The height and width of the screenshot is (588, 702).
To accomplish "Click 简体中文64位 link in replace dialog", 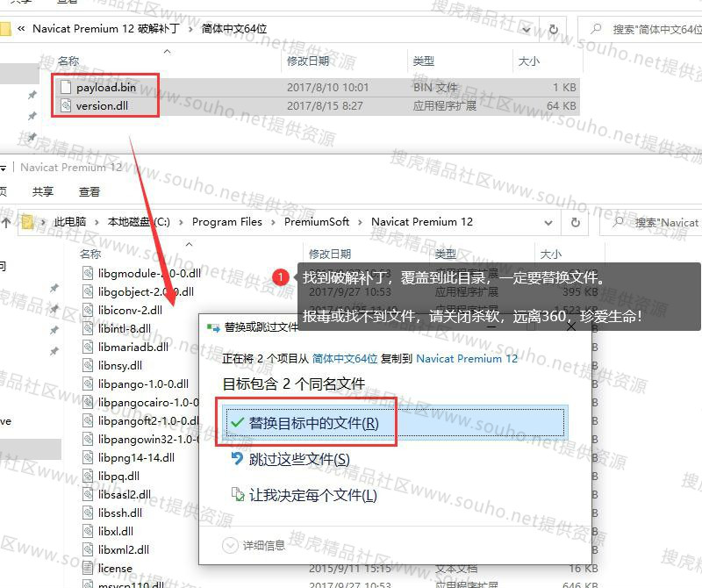I will 345,359.
